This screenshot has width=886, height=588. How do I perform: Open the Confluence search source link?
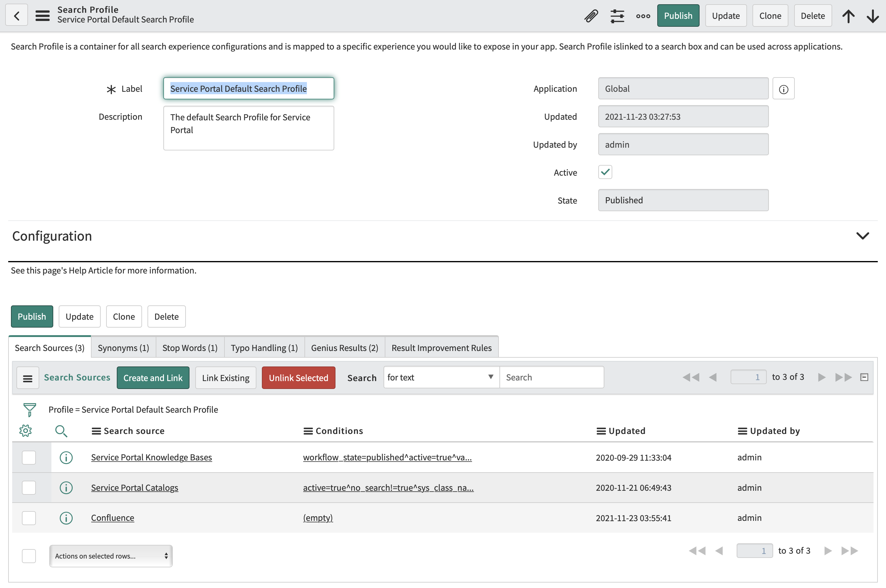click(x=113, y=518)
